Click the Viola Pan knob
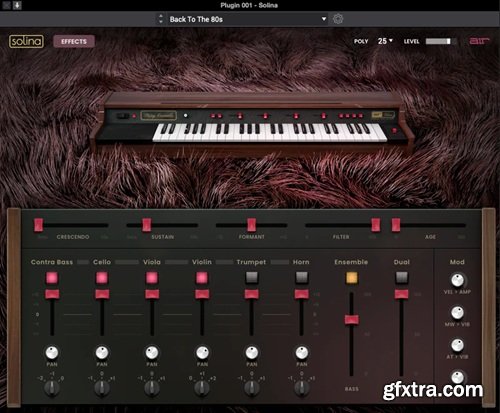The height and width of the screenshot is (413, 500). (x=152, y=352)
